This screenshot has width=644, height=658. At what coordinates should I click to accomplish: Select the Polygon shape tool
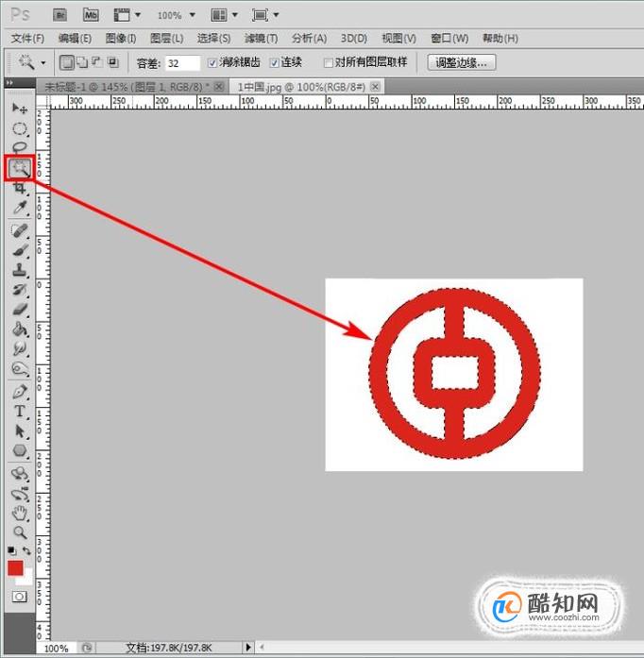19,450
